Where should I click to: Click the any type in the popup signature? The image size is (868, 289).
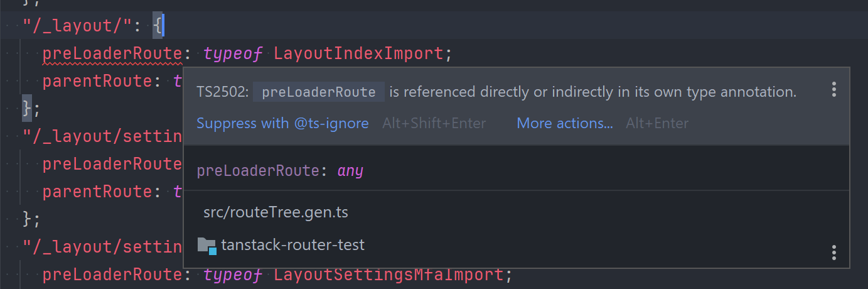[350, 170]
